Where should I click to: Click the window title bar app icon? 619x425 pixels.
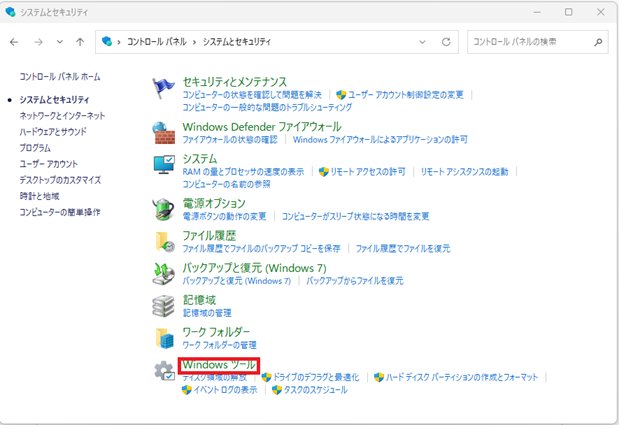[x=10, y=12]
